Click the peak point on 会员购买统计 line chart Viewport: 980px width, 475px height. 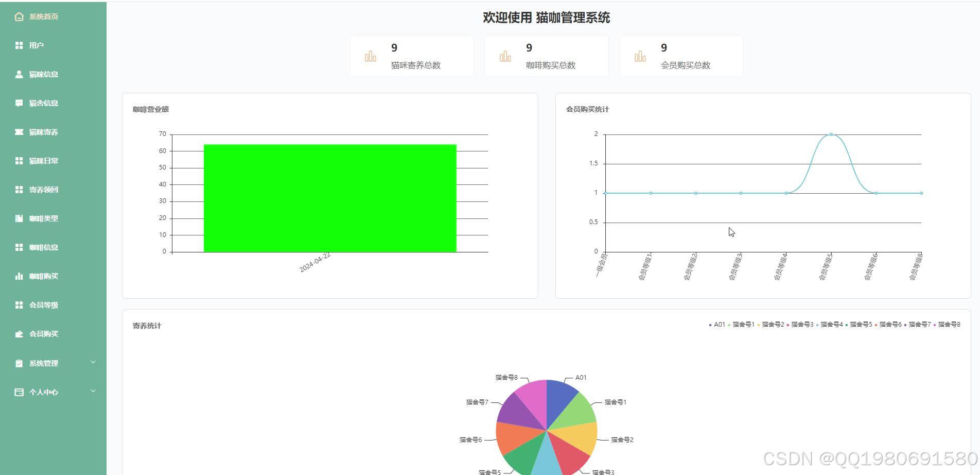pos(830,134)
